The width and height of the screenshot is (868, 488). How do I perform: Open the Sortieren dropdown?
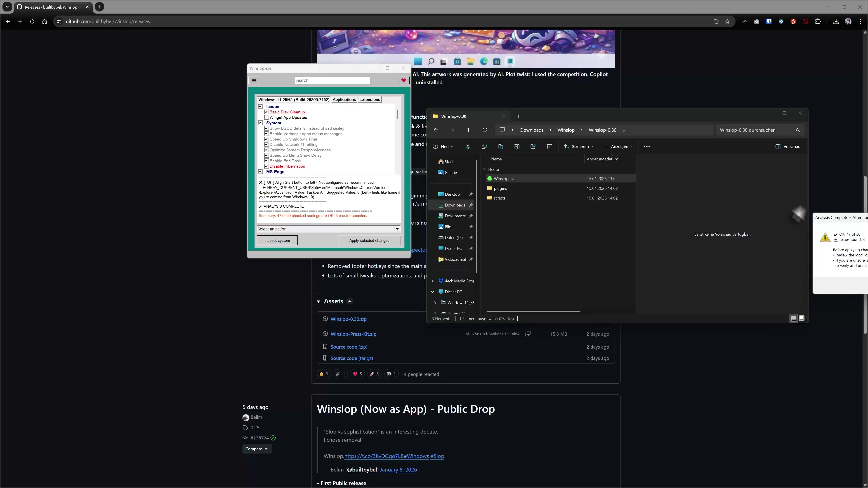tap(579, 146)
